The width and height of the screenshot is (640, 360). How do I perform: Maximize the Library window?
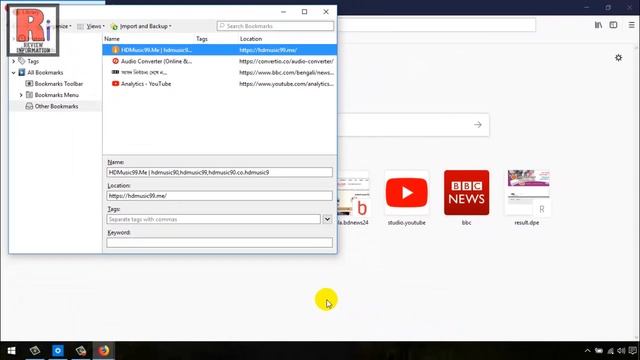304,12
